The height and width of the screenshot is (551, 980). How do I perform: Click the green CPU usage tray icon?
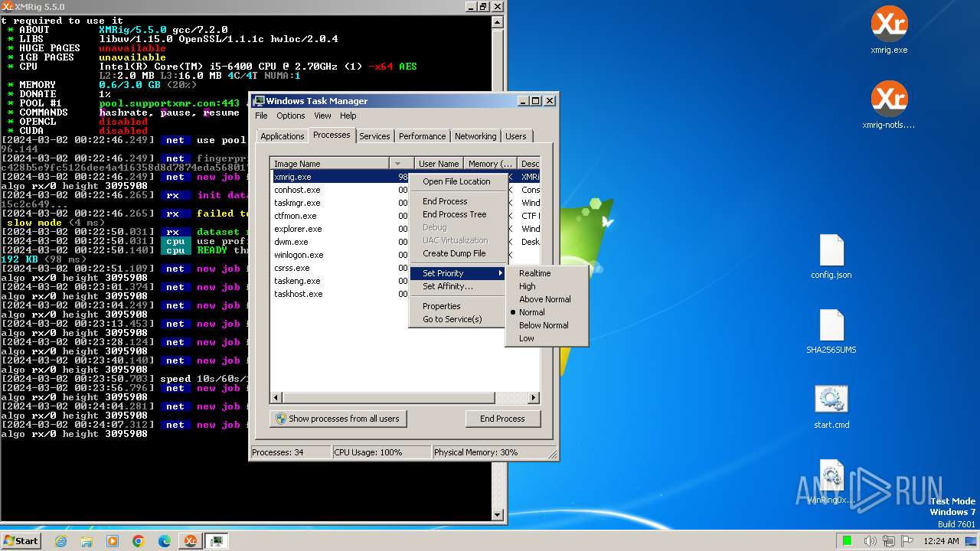tap(848, 541)
